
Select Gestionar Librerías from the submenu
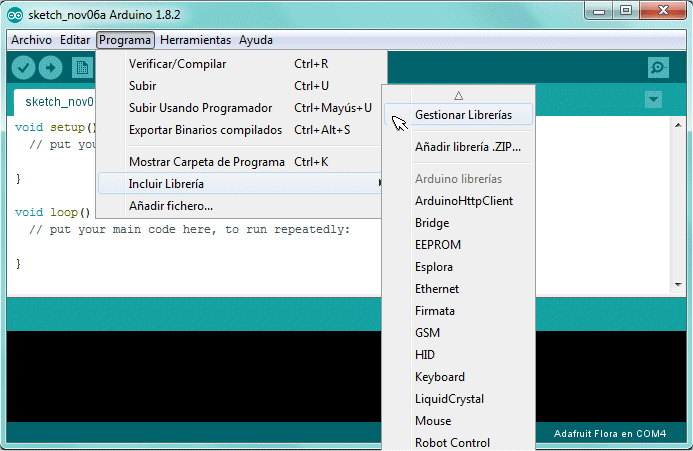463,115
